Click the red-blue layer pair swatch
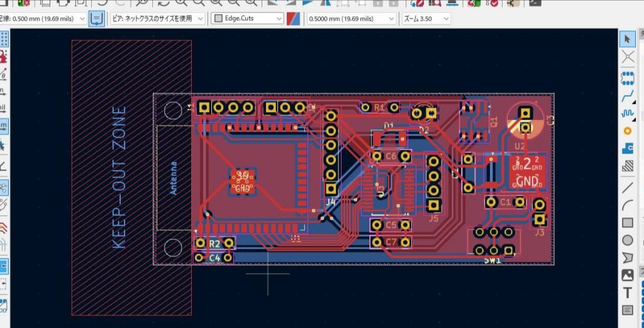The width and height of the screenshot is (644, 328). point(293,18)
